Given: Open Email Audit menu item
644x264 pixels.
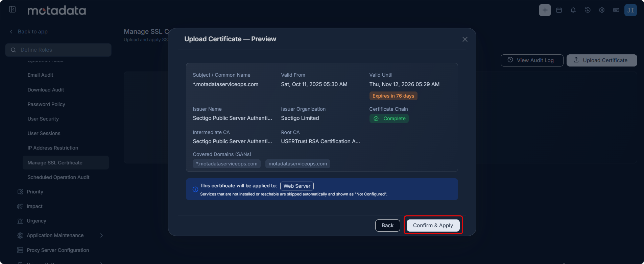Looking at the screenshot, I should (x=40, y=75).
